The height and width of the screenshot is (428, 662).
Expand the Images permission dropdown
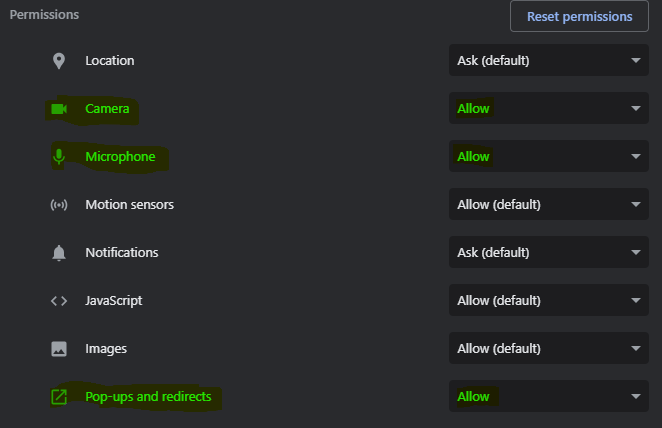(x=548, y=349)
